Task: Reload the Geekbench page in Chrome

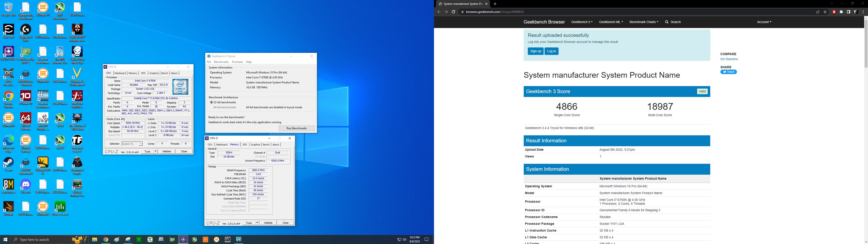Action: pos(453,12)
